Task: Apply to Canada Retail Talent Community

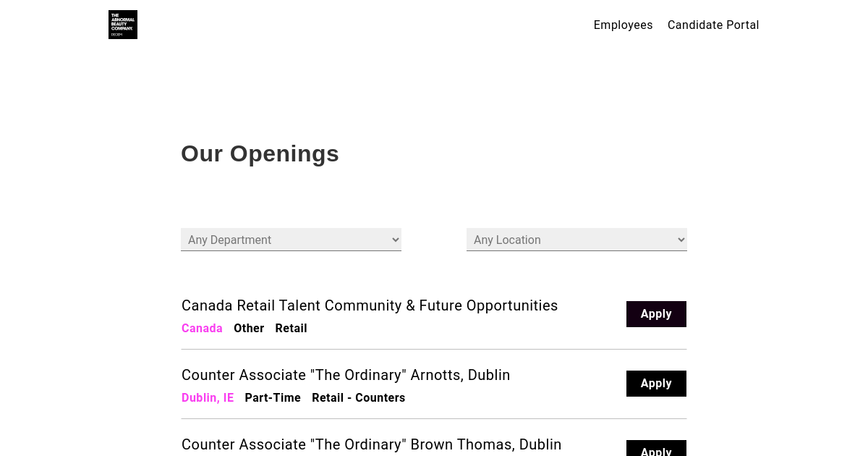Action: pyautogui.click(x=656, y=314)
